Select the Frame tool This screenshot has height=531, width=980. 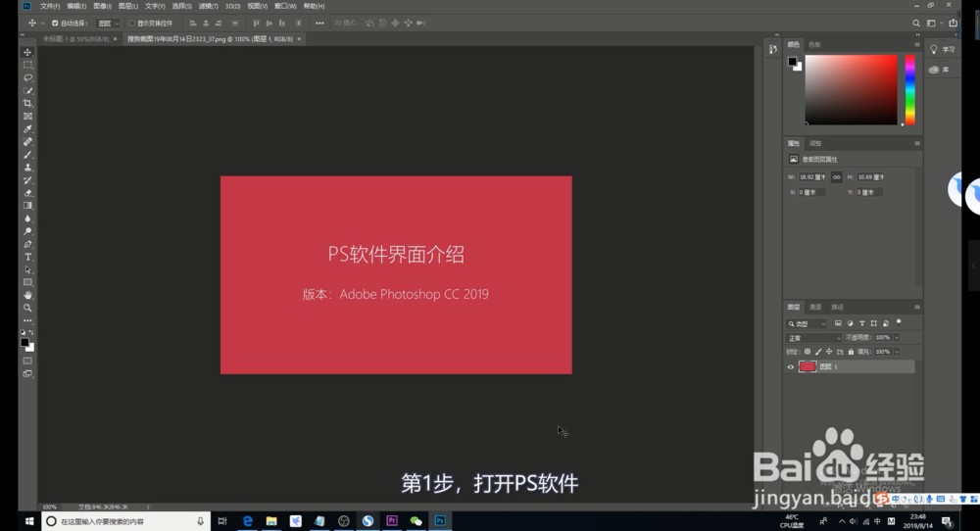click(27, 117)
